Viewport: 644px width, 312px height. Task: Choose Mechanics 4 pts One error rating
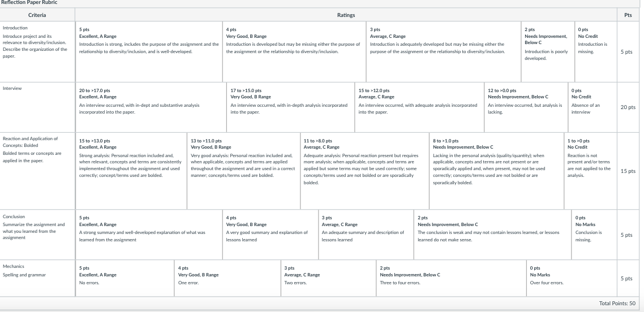[x=227, y=279]
